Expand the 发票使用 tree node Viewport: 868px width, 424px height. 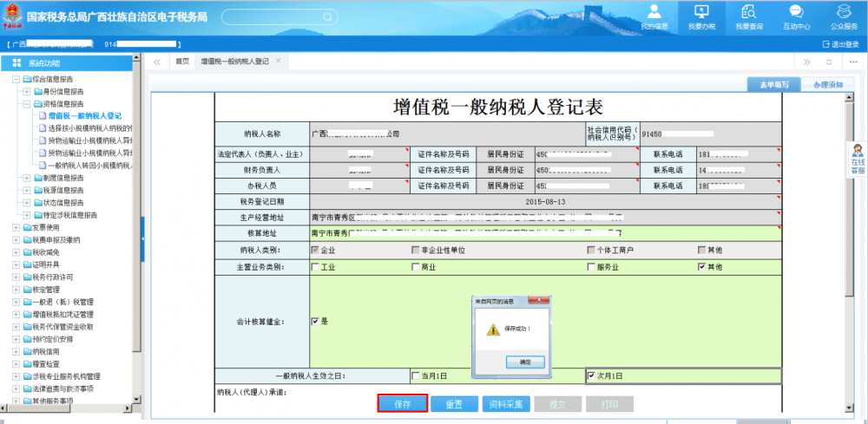point(16,227)
